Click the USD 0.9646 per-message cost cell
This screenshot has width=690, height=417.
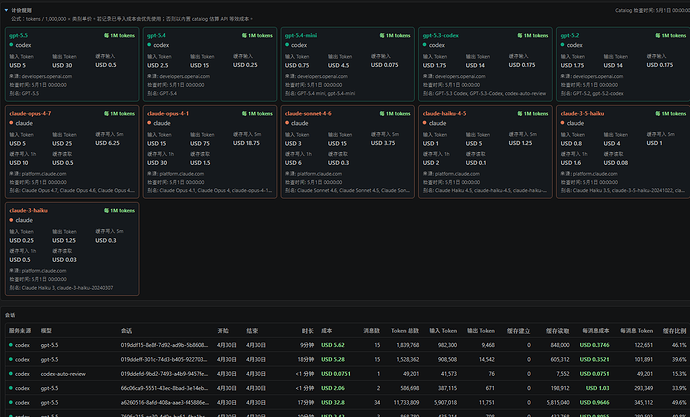click(595, 402)
